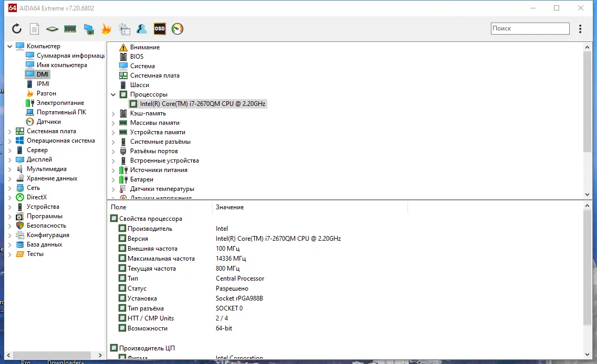Select Суммарная информация in tree
597x364 pixels.
(70, 56)
